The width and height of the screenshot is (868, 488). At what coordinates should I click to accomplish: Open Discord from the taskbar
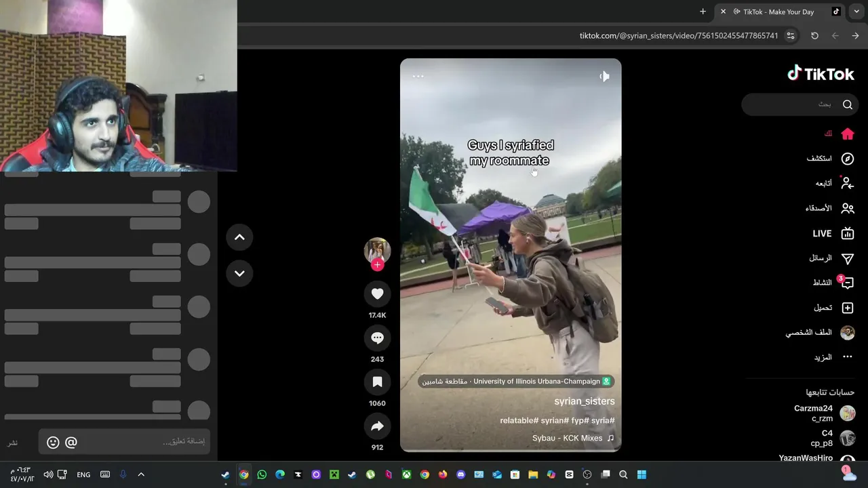pos(461,474)
